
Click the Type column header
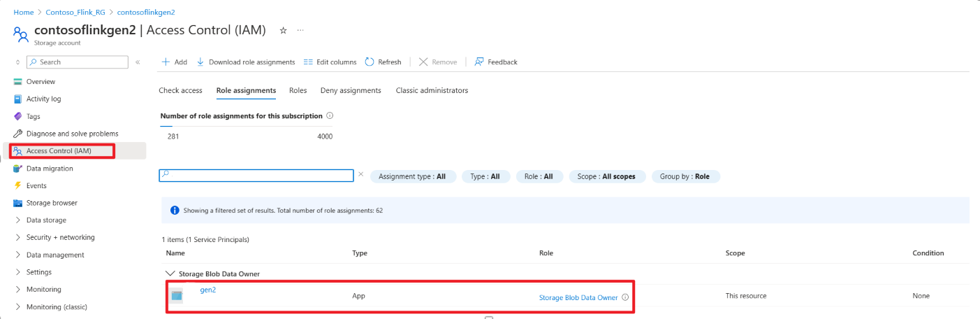360,253
